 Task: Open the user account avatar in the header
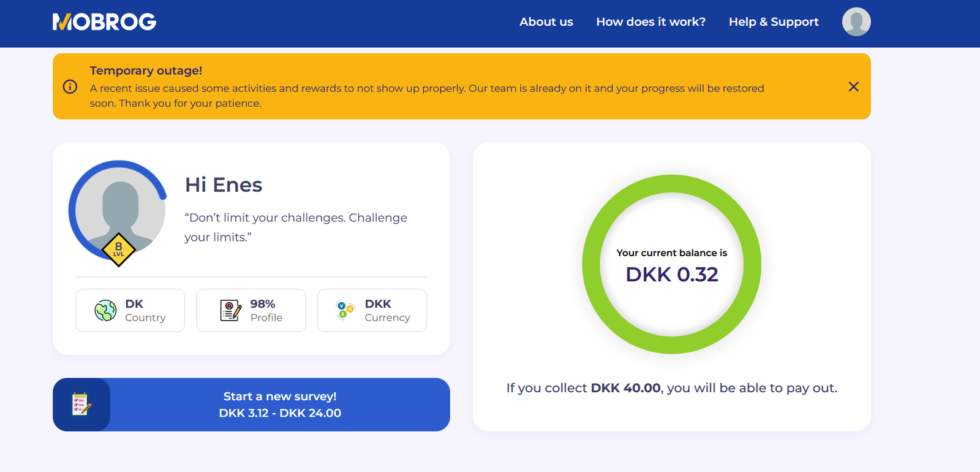pyautogui.click(x=856, y=22)
